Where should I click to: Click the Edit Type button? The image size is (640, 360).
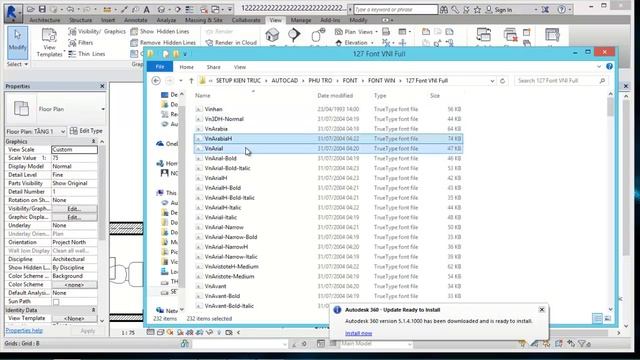click(86, 131)
